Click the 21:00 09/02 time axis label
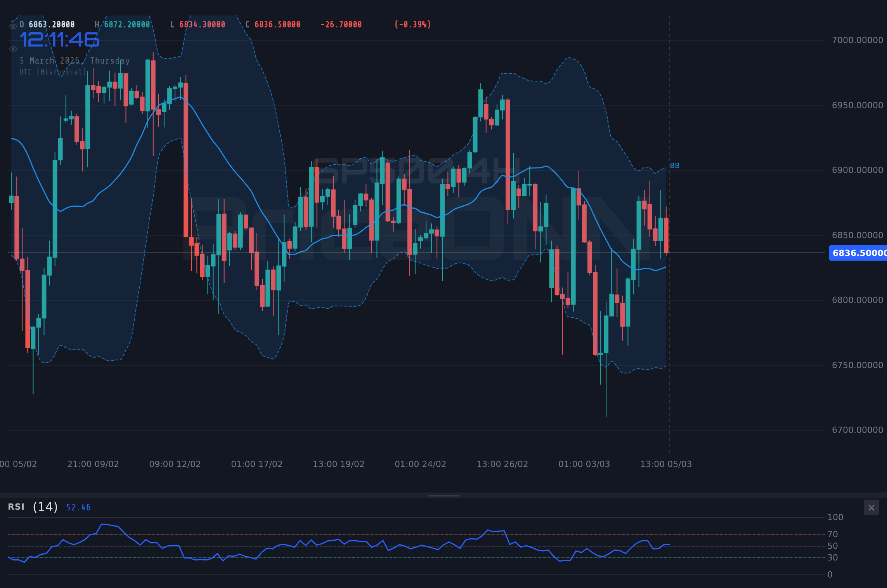 point(93,464)
